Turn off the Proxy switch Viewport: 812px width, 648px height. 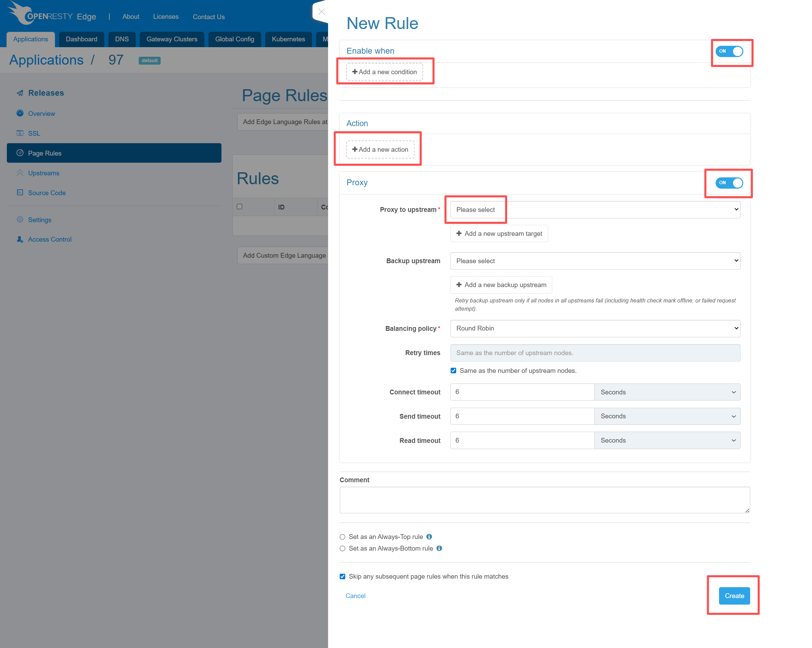pos(729,183)
